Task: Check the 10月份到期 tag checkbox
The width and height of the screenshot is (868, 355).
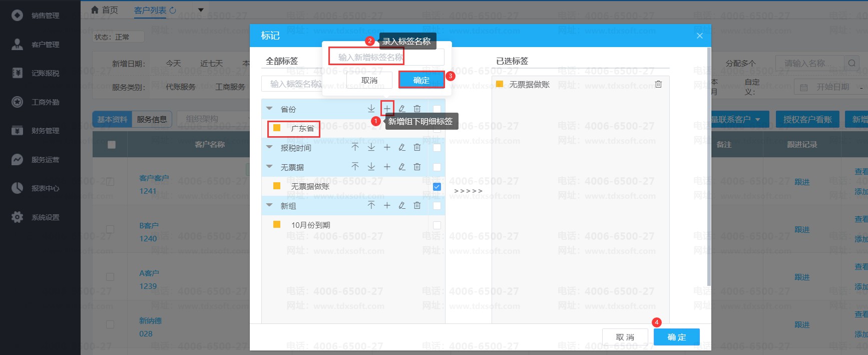Action: (437, 225)
